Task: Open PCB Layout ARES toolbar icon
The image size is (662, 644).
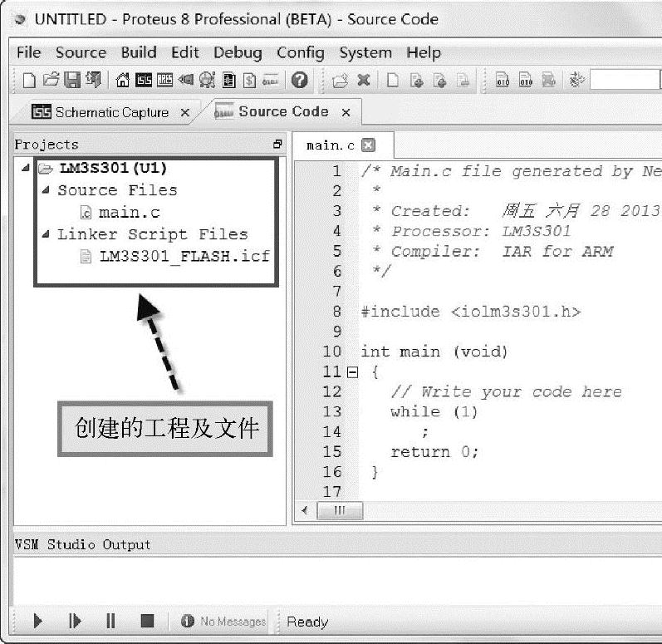Action: tap(164, 80)
